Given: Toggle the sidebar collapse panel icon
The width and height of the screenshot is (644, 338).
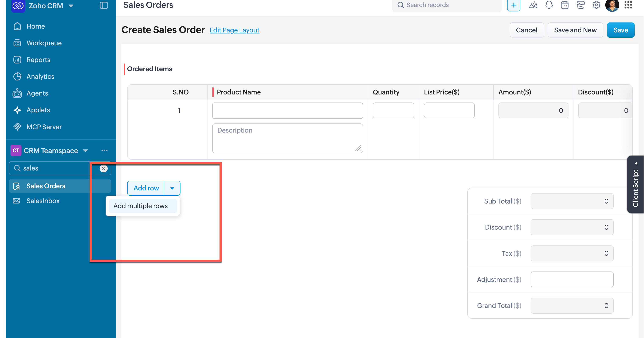Looking at the screenshot, I should coord(104,6).
